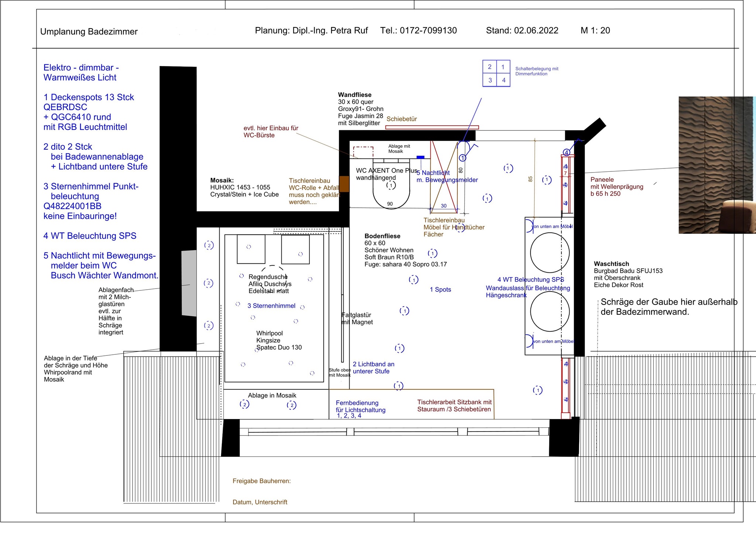Click "Fernbedienung für Lichtschaltung" text
The image size is (756, 535).
tap(360, 406)
